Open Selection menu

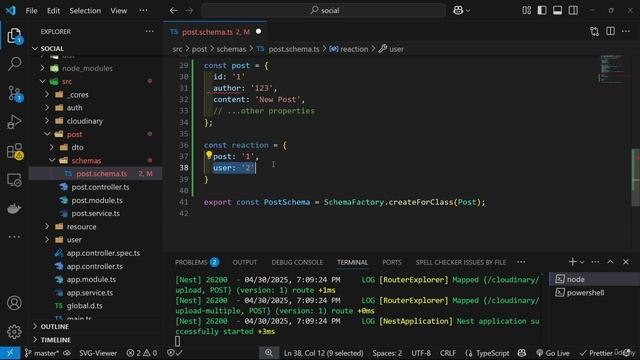[85, 11]
